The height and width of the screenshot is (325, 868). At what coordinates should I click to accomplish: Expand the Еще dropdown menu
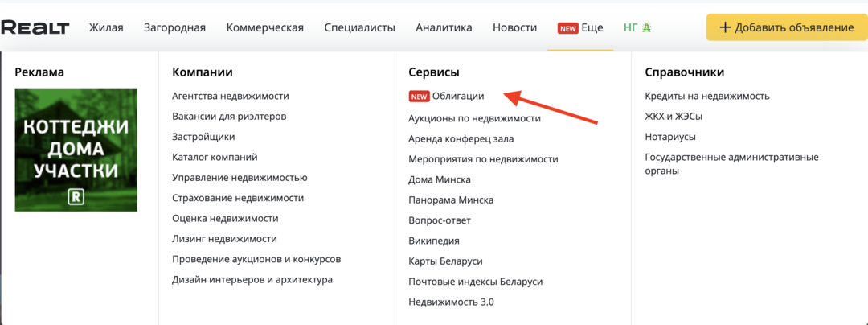[x=591, y=27]
